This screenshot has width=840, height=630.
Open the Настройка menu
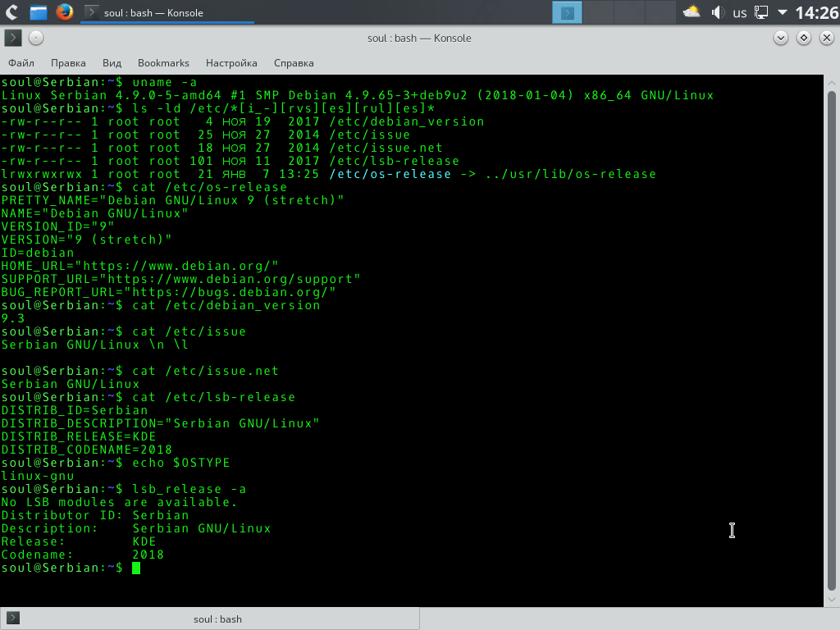click(x=231, y=63)
